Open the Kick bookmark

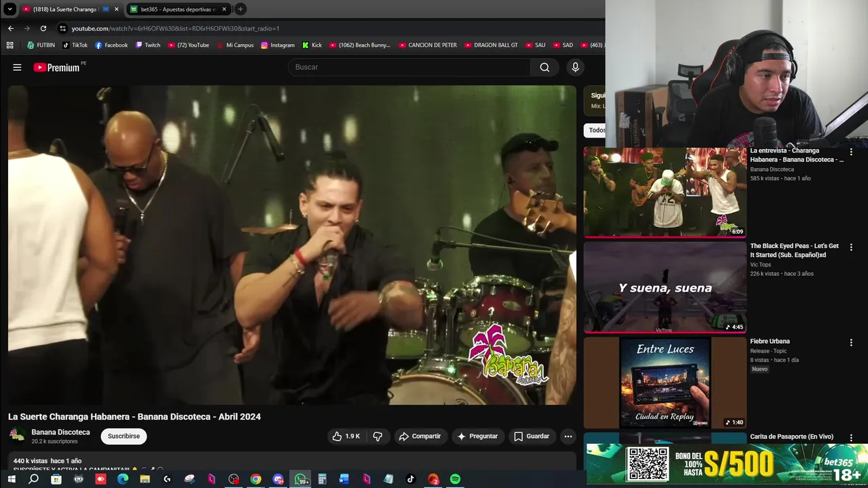(312, 45)
